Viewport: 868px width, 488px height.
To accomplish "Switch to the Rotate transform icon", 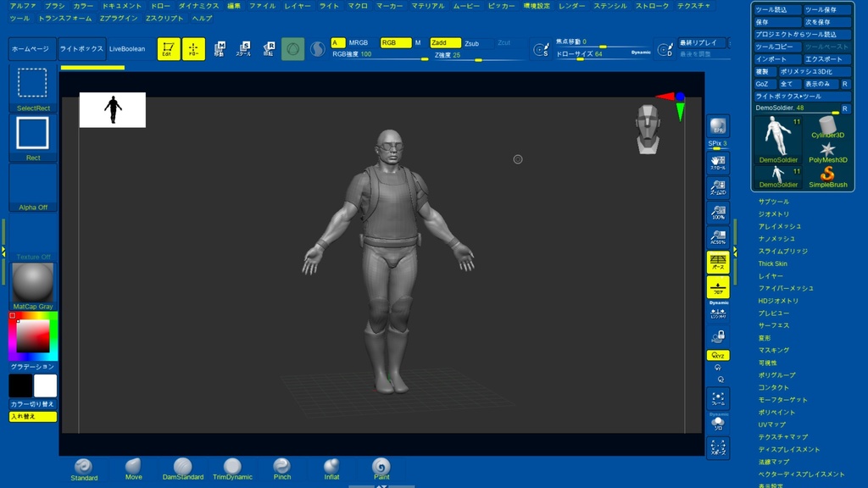I will (x=269, y=48).
